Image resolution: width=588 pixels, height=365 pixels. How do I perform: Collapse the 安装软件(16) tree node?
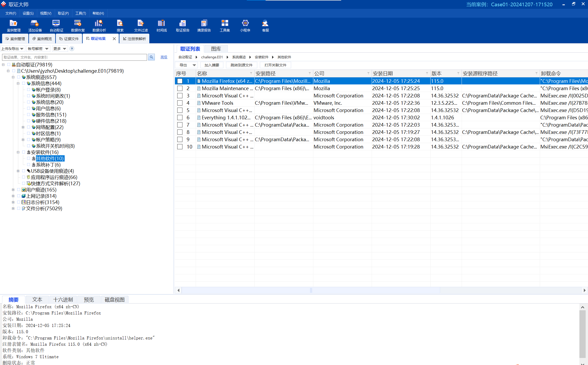click(18, 152)
